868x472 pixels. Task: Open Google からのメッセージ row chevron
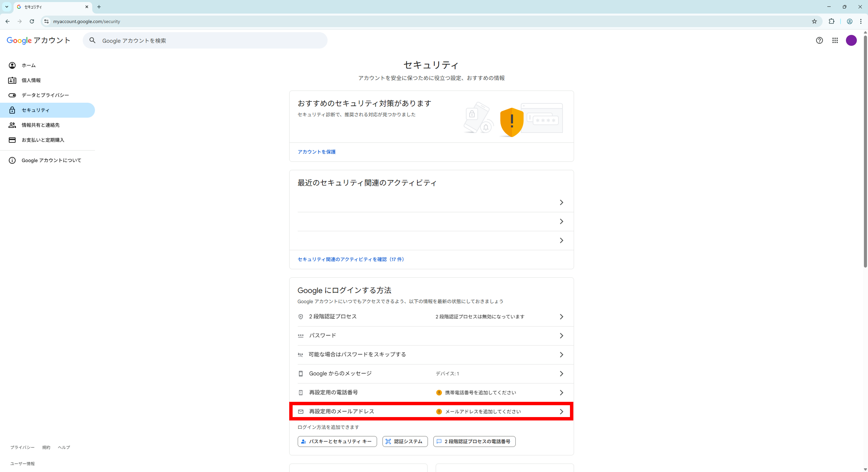point(561,374)
